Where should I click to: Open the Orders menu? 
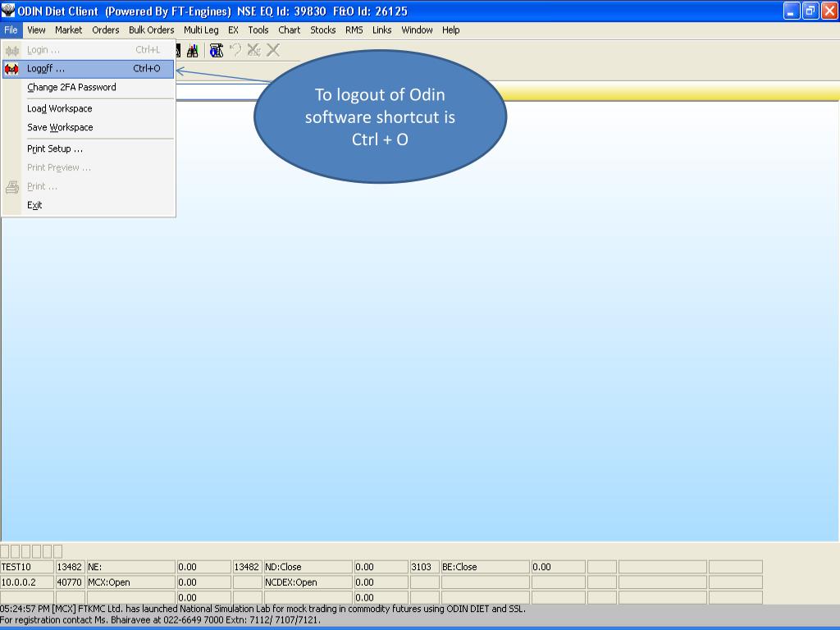(106, 30)
